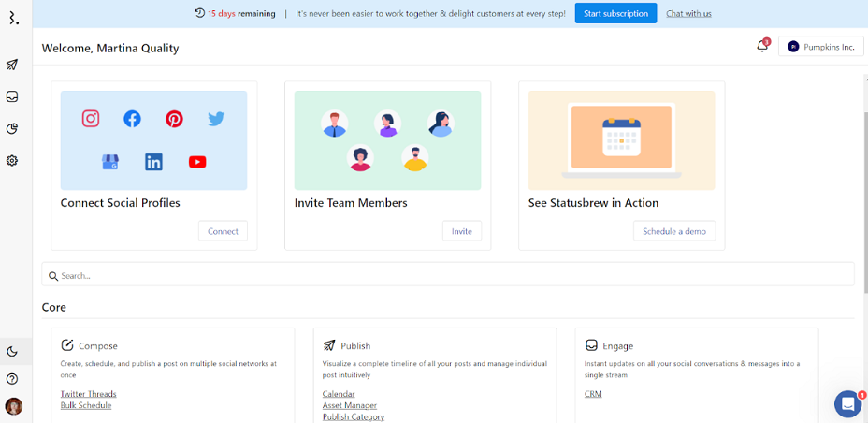Click the Google Business Profile icon
868x423 pixels.
pos(110,162)
